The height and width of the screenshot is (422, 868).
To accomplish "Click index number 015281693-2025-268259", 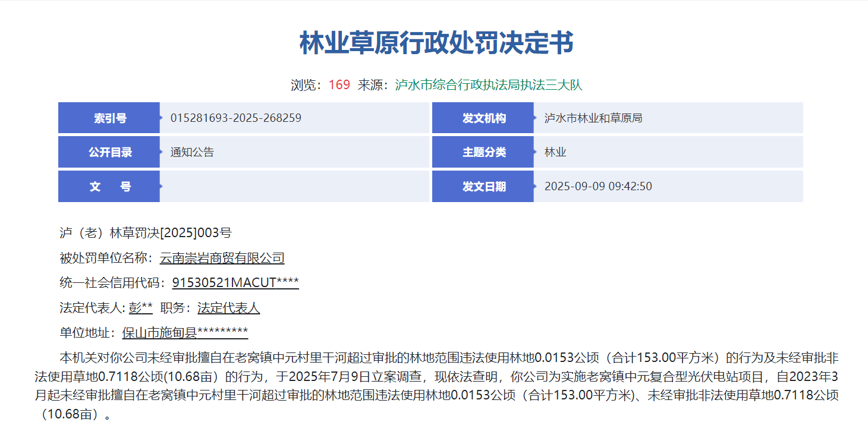I will click(x=235, y=118).
